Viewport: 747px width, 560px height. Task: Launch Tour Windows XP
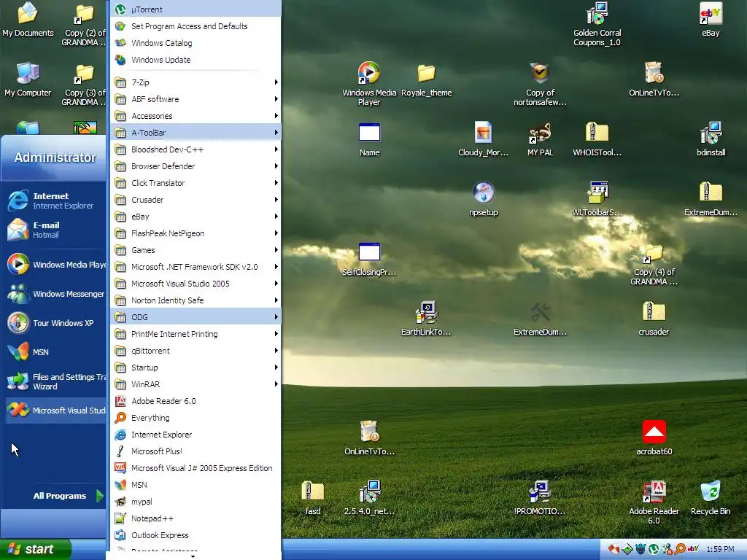tap(55, 323)
